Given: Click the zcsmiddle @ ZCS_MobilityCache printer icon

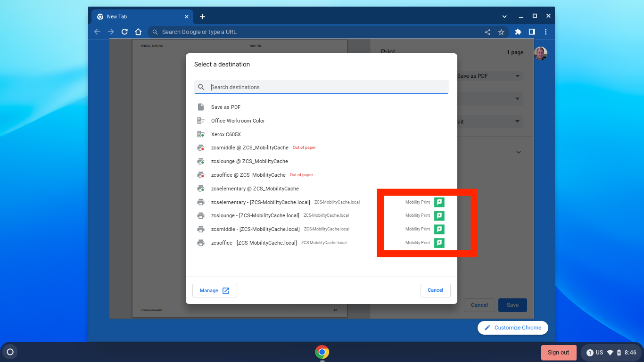Looking at the screenshot, I should 201,148.
